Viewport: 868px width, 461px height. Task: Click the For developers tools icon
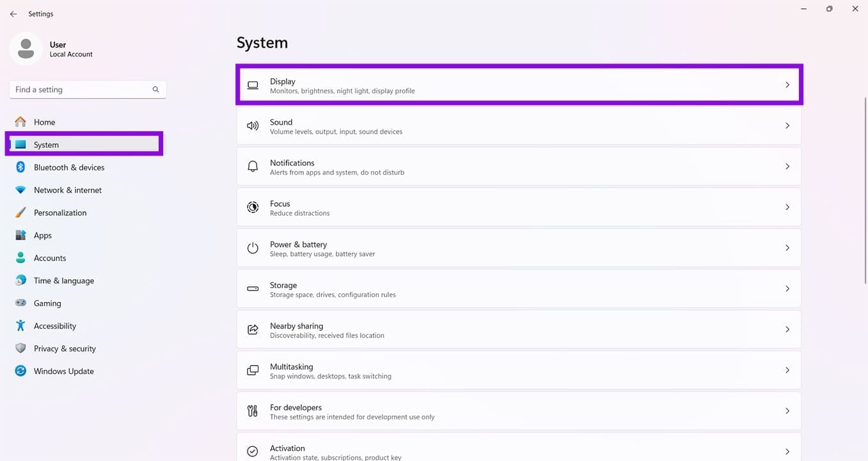click(253, 411)
